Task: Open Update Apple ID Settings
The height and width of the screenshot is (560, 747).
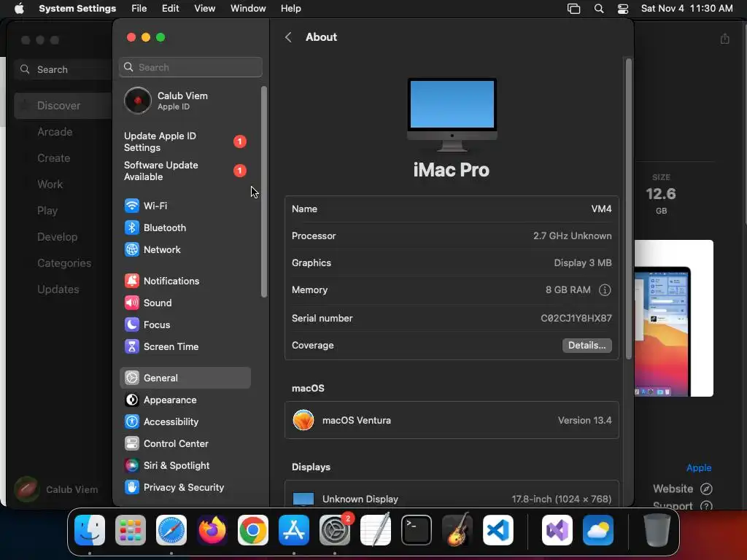Action: tap(185, 142)
